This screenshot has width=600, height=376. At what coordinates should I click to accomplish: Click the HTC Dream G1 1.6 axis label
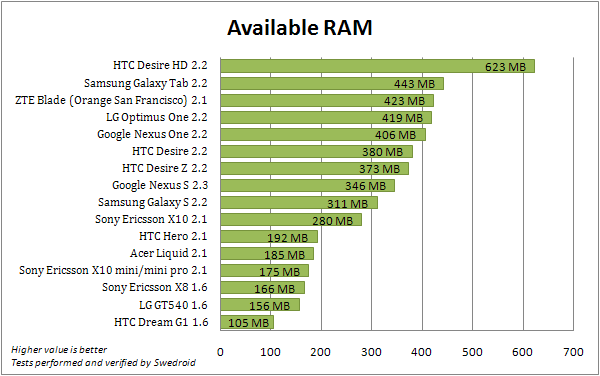coord(161,322)
